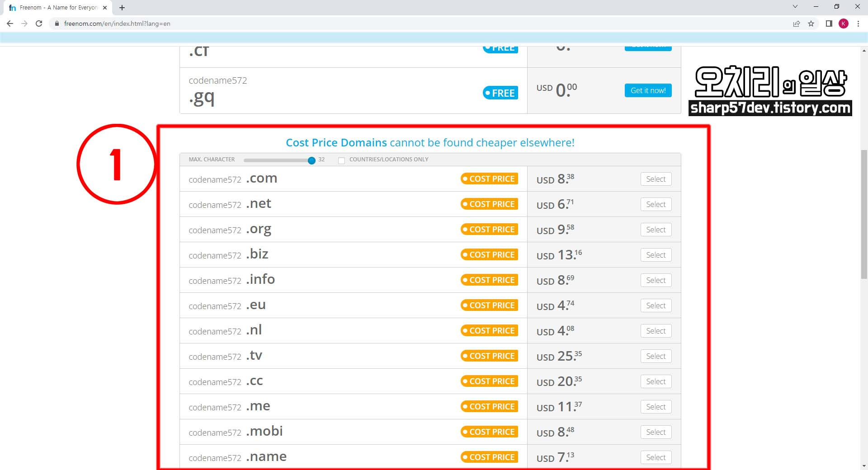Open Chrome three-dot menu
The image size is (868, 470).
pyautogui.click(x=858, y=23)
